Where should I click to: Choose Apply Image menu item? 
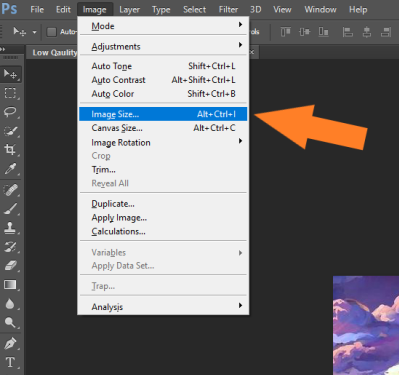click(x=163, y=218)
